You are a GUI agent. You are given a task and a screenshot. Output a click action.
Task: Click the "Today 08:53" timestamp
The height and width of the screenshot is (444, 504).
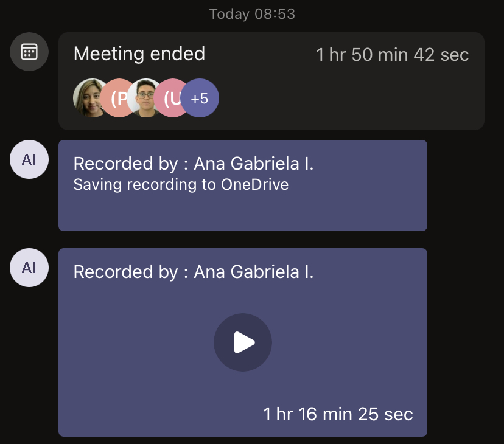pyautogui.click(x=252, y=14)
